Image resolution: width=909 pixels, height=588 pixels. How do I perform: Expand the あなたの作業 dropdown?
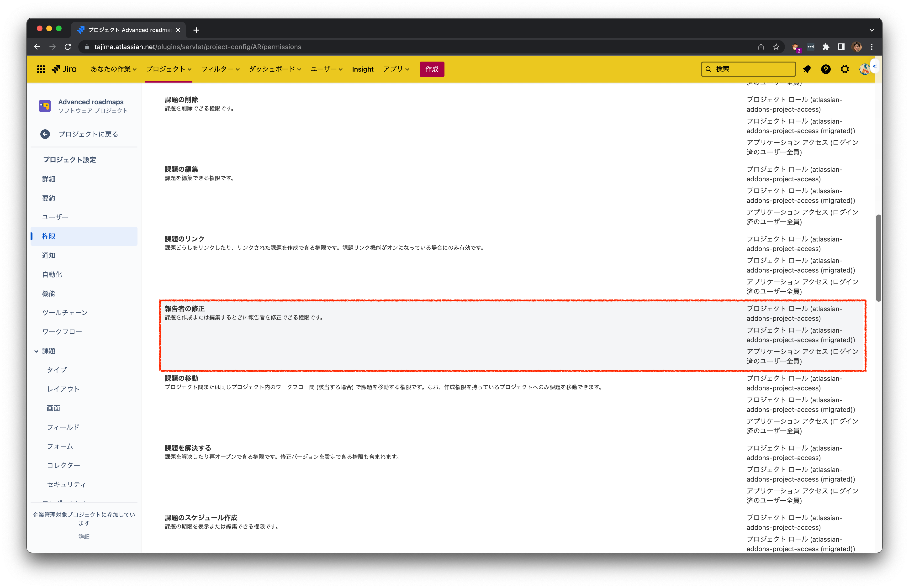113,69
